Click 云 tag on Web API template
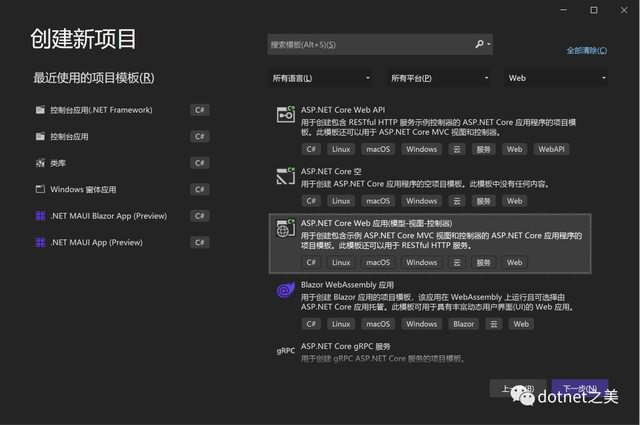640x425 pixels. pyautogui.click(x=457, y=149)
